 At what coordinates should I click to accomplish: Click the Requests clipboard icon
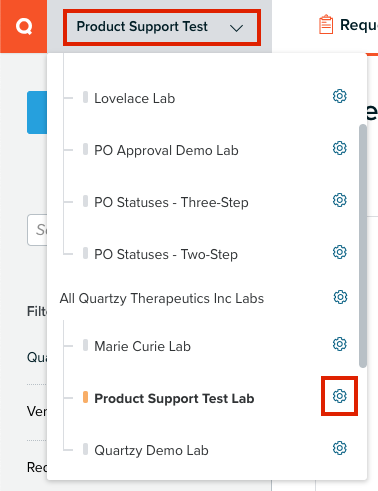click(326, 24)
